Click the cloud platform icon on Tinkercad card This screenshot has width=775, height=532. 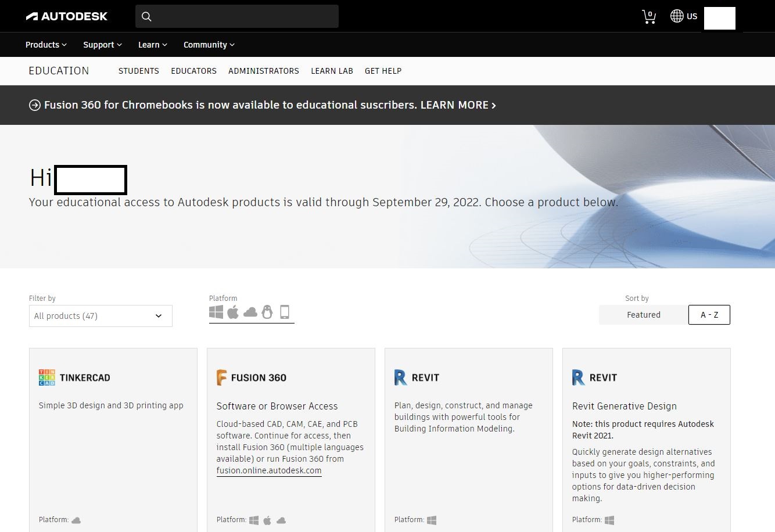point(75,520)
